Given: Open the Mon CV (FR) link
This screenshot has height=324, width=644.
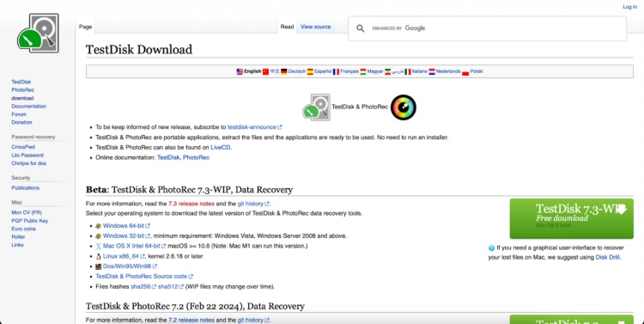Looking at the screenshot, I should coord(27,212).
